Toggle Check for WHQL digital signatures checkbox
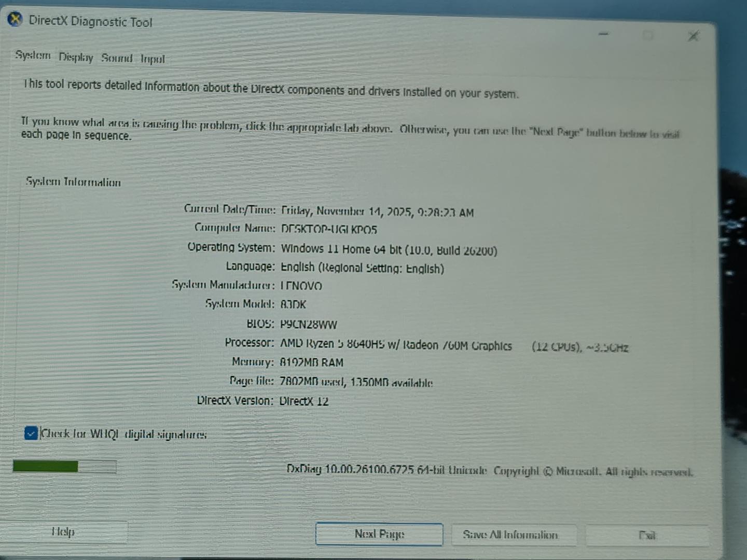 click(x=31, y=433)
